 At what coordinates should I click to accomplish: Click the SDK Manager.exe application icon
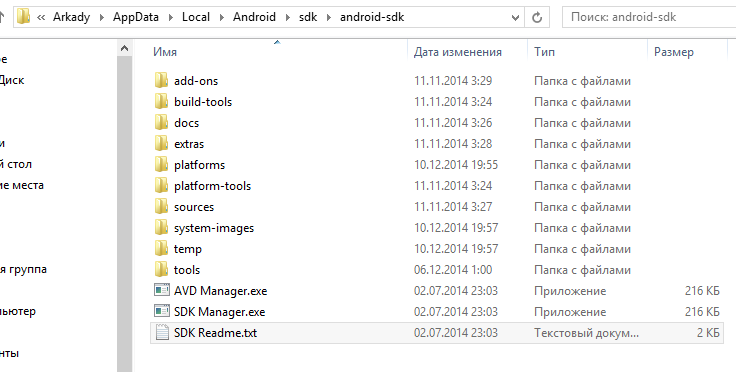161,311
